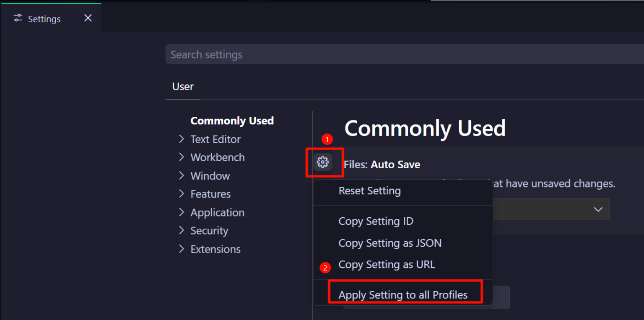Screen dimensions: 644x320
Task: Expand the Extensions settings chevron
Action: pos(181,249)
